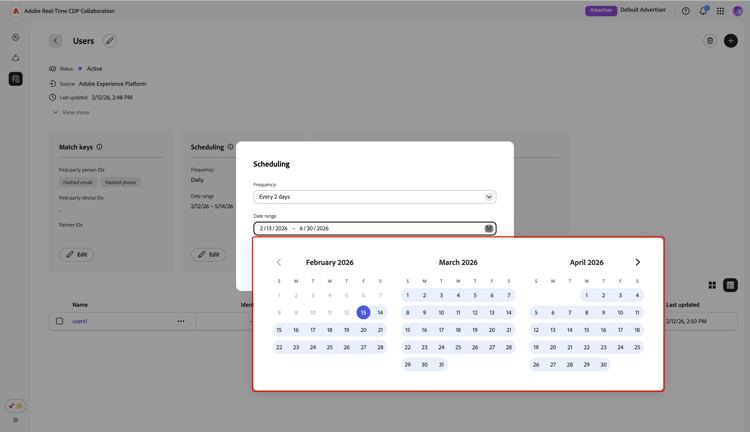750x432 pixels.
Task: Click the Hashed phone tag
Action: [x=121, y=182]
